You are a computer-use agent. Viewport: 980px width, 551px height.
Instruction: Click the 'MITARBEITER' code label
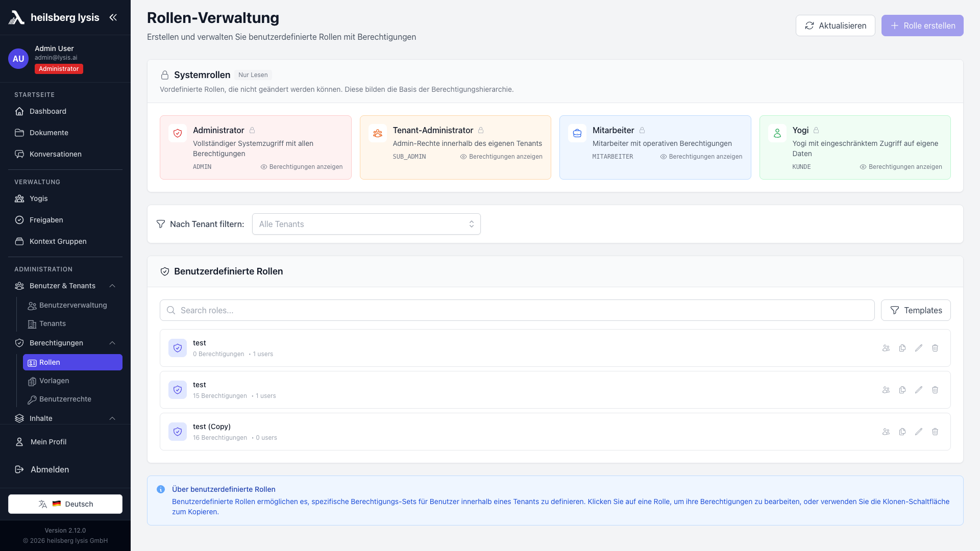click(x=612, y=157)
